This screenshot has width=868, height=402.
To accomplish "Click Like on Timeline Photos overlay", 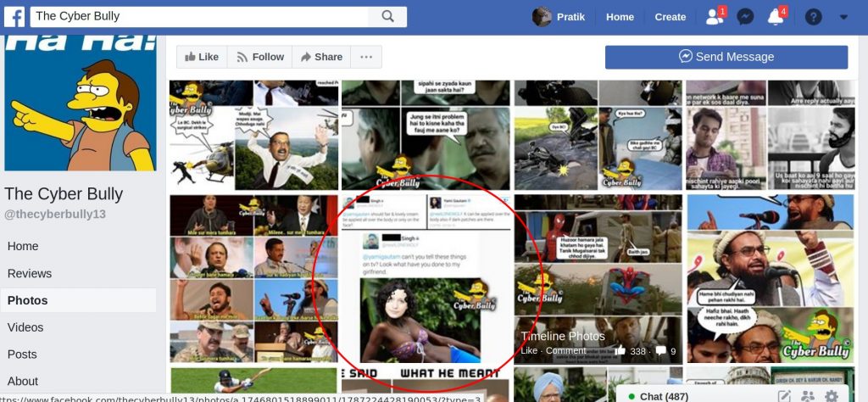I will 529,350.
